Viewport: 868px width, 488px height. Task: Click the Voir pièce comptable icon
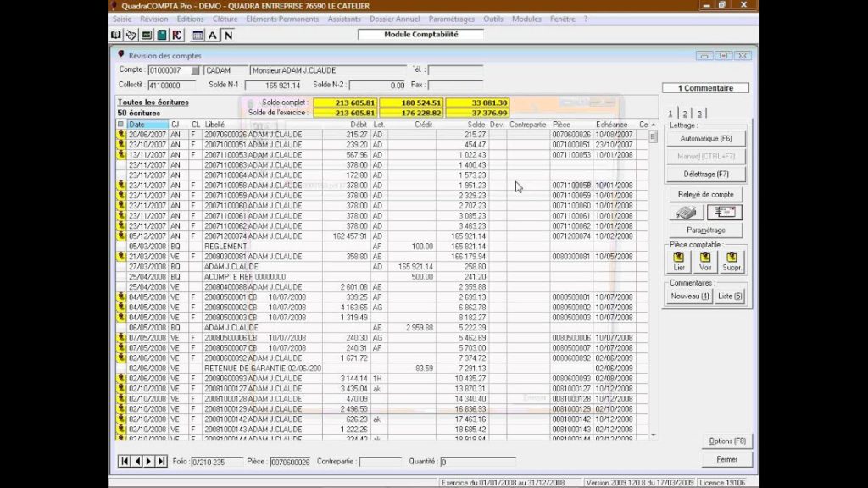coord(705,258)
